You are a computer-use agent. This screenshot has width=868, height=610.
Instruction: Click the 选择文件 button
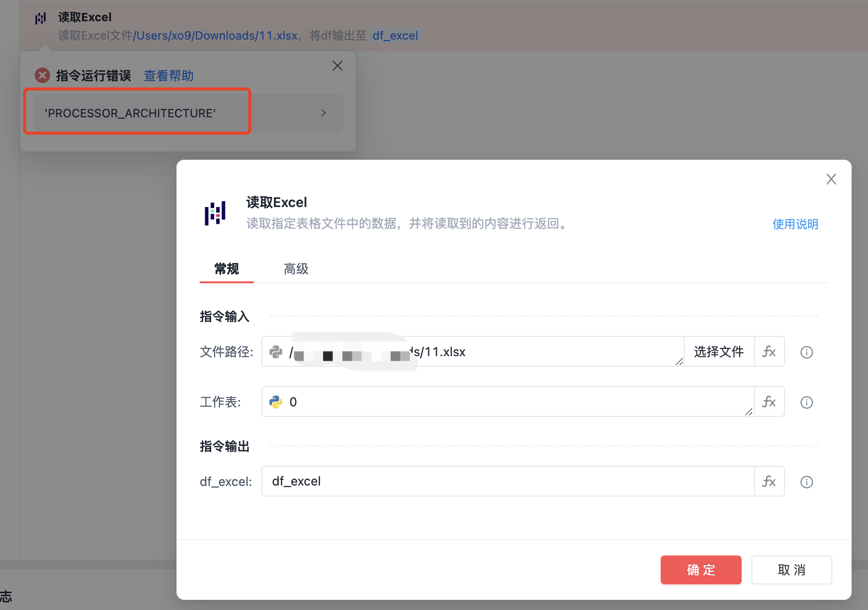[719, 352]
